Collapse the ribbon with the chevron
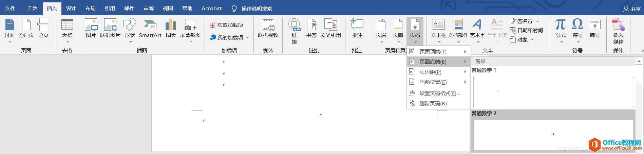Image resolution: width=644 pixels, height=154 pixels. pos(642,51)
